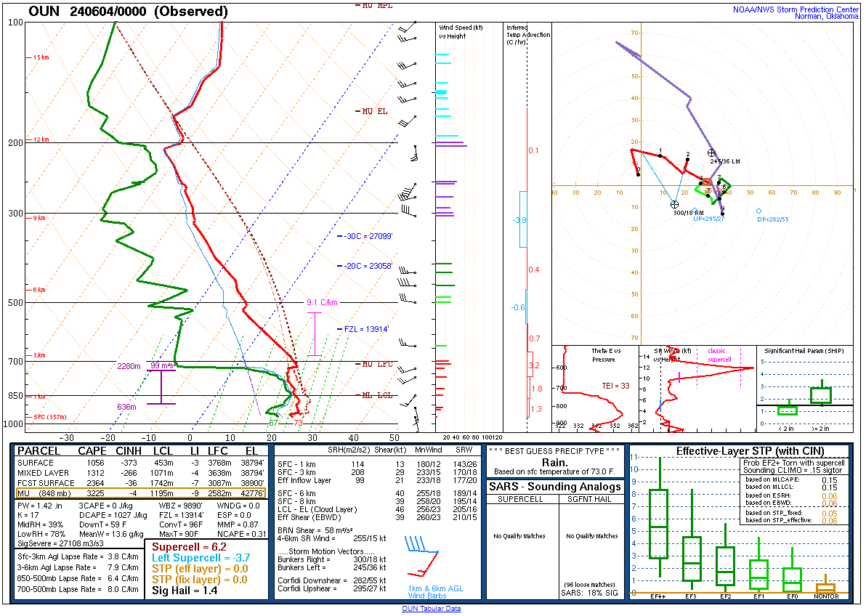Click the NONTOR box plot in STP chart
Image resolution: width=866 pixels, height=616 pixels.
[825, 587]
